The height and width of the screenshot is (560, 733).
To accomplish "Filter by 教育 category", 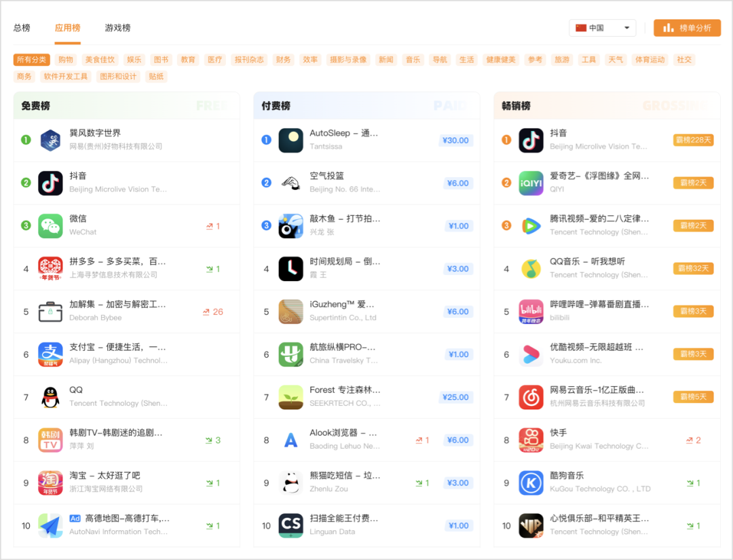I will click(188, 60).
